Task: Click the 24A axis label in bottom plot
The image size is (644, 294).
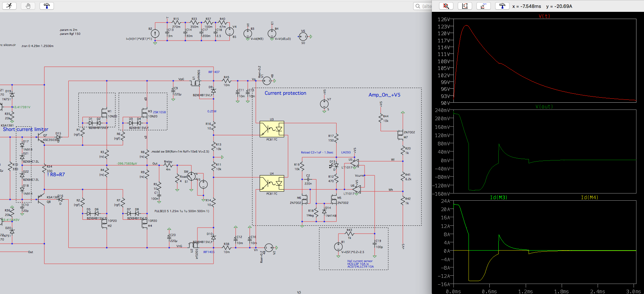Action: 446,201
